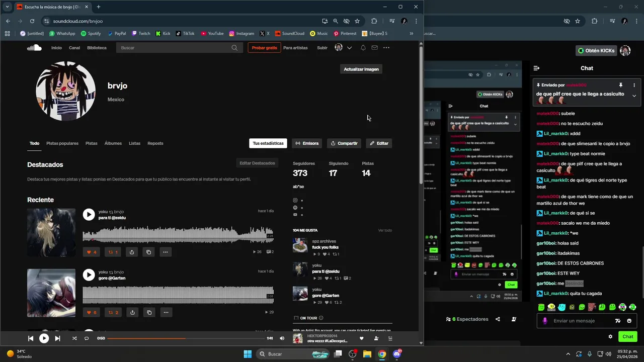Unpin the pinned message pin icon in Kick chat
644x362 pixels.
[x=621, y=85]
